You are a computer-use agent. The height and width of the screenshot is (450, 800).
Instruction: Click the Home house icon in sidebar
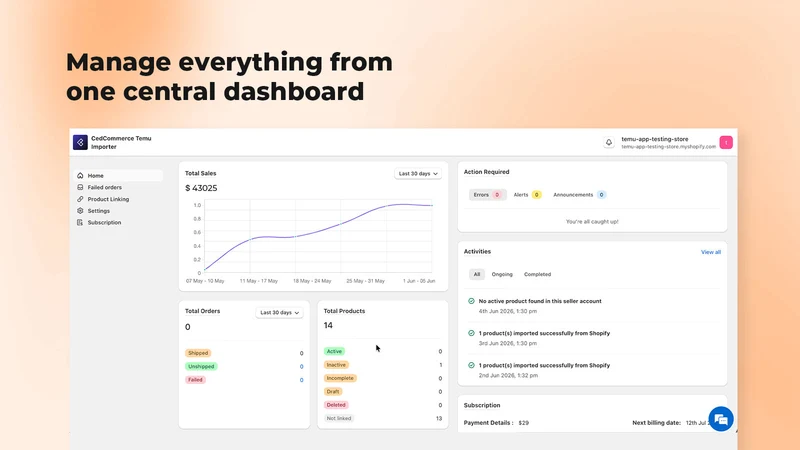80,176
